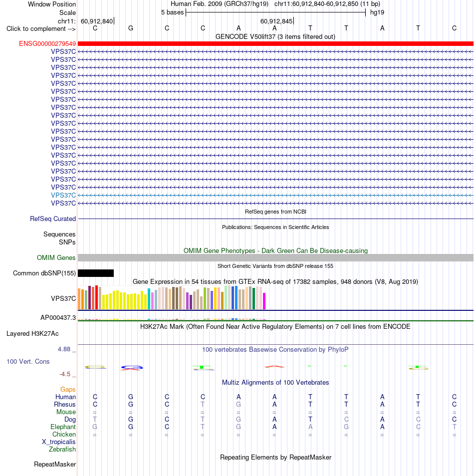Select the Human alignment row label
The width and height of the screenshot is (474, 476).
[x=65, y=397]
